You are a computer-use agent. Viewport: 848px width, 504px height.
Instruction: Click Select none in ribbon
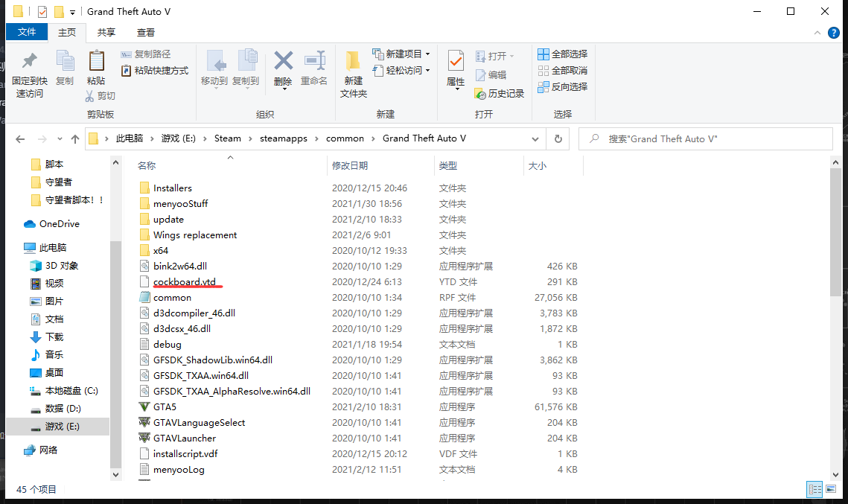(x=562, y=70)
